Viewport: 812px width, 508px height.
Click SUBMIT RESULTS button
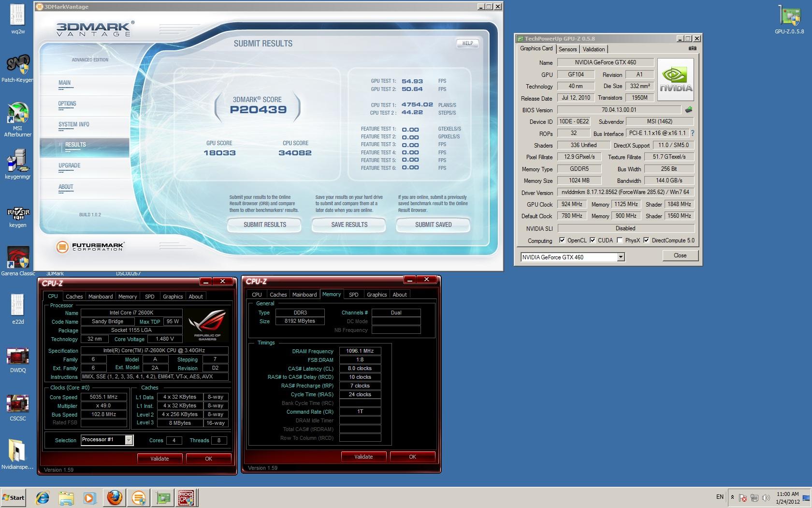264,225
